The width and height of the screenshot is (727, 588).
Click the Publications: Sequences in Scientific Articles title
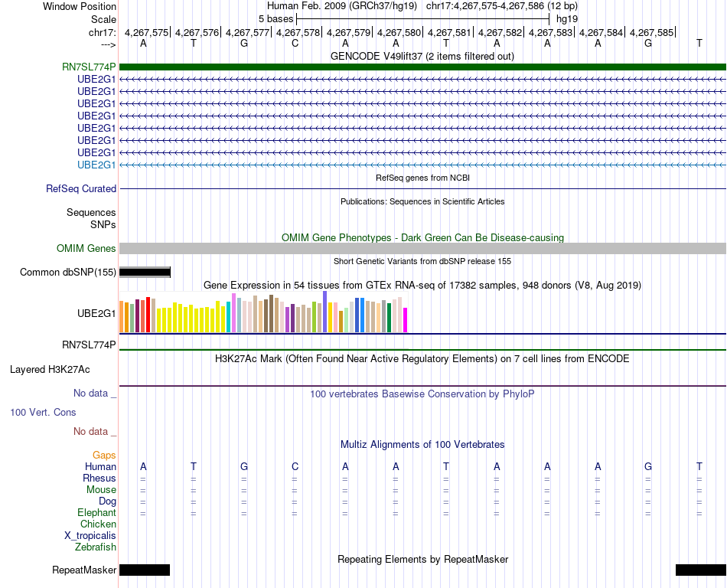point(422,201)
